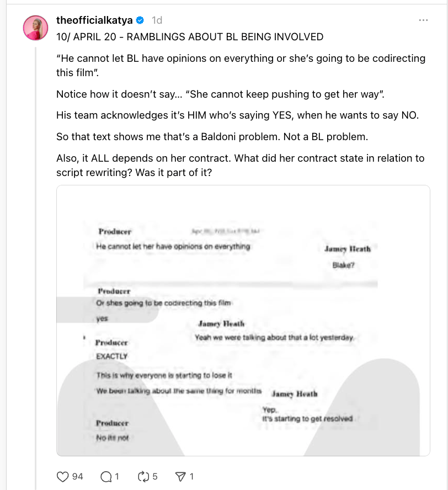Open theofficialkatya's profile picture

coord(35,28)
